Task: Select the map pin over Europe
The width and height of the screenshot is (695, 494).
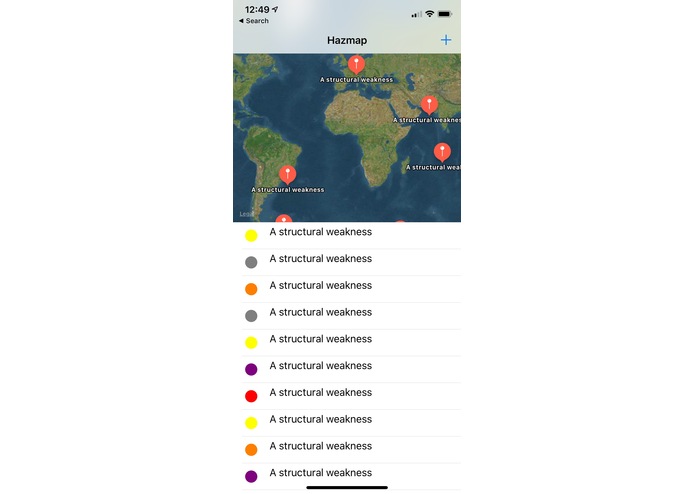Action: (356, 64)
